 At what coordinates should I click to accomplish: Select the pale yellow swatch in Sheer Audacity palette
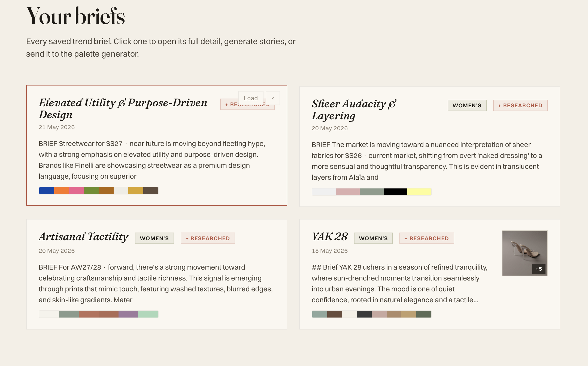419,192
